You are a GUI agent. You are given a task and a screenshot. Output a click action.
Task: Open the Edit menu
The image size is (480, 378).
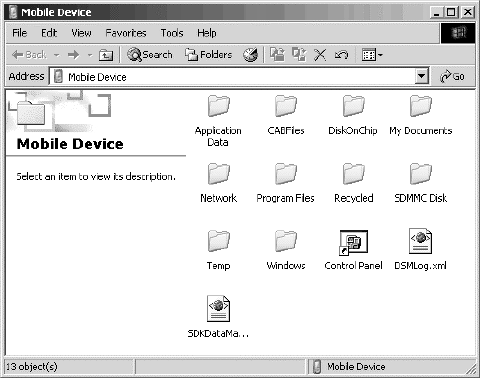(49, 33)
